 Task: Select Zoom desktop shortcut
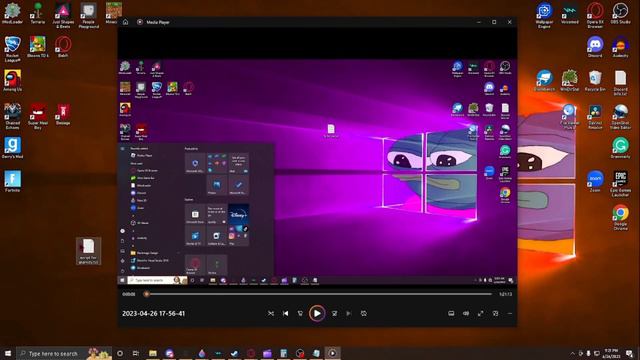click(x=595, y=182)
